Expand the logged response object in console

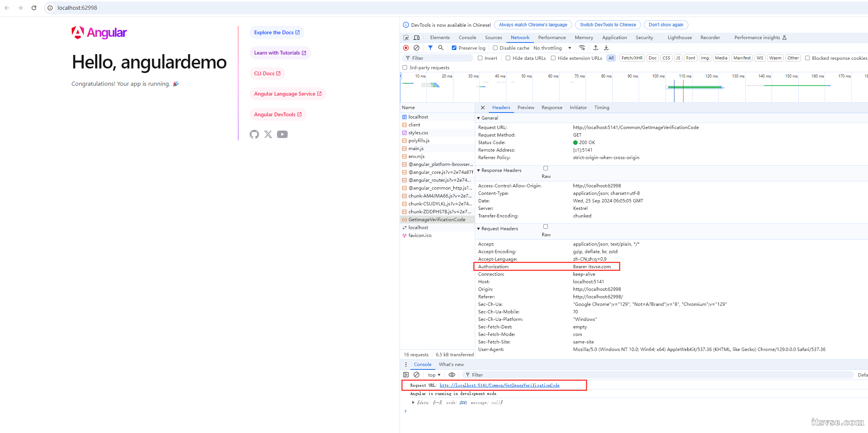click(x=413, y=403)
